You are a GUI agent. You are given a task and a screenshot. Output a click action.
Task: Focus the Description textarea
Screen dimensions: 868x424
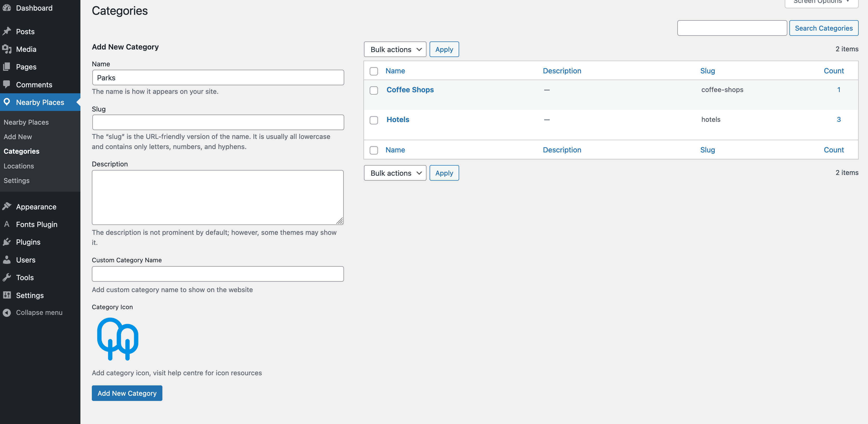[x=218, y=197]
